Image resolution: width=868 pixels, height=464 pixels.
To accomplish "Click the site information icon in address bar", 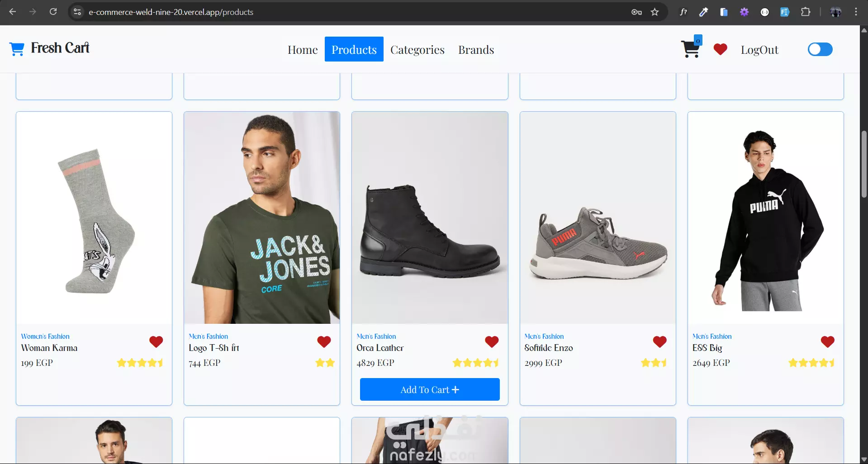I will pyautogui.click(x=77, y=12).
